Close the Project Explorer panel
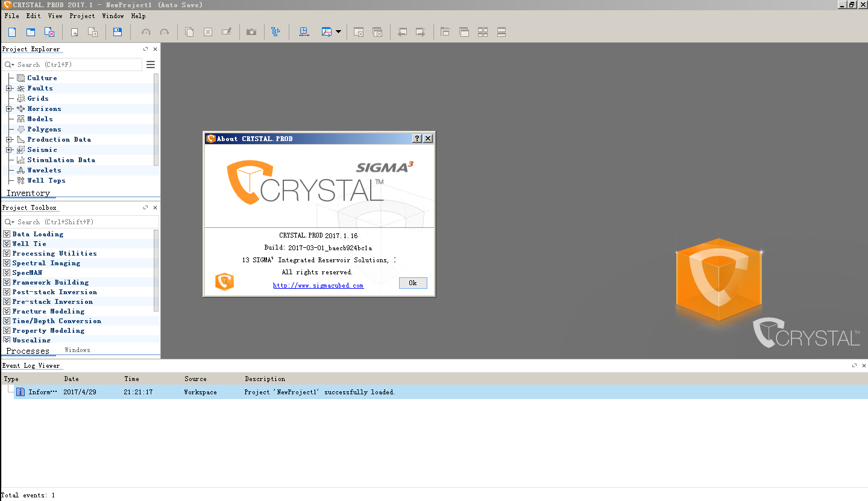The image size is (868, 501). point(155,49)
